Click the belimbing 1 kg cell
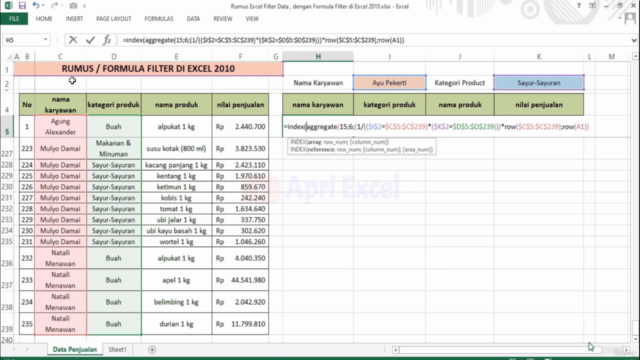This screenshot has width=640, height=360. [x=176, y=302]
